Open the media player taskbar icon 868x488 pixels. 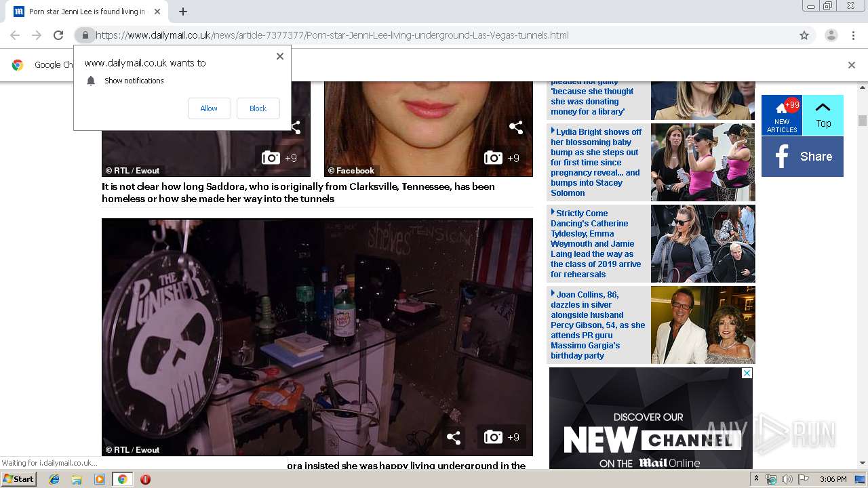coord(99,479)
